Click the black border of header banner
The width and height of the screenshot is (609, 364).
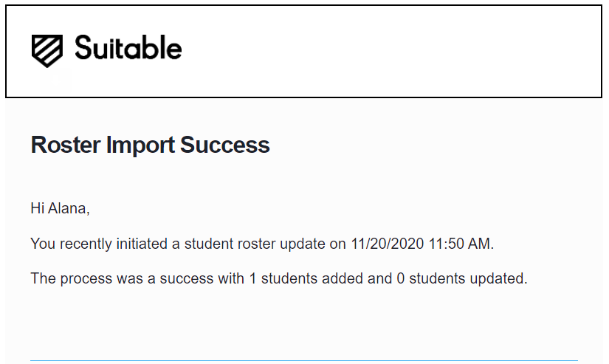pos(303,97)
